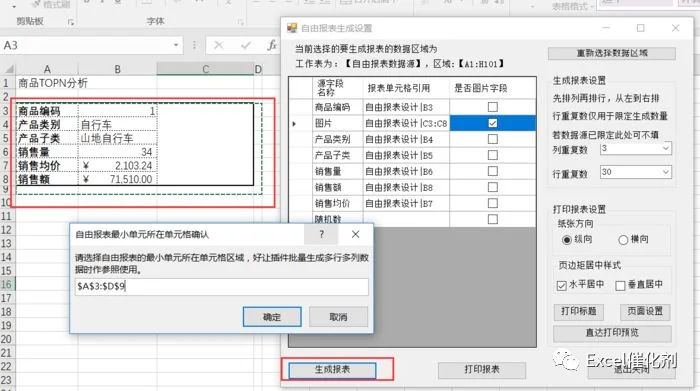Click the help question mark in the confirmation dialog
Image resolution: width=700 pixels, height=391 pixels.
point(321,234)
